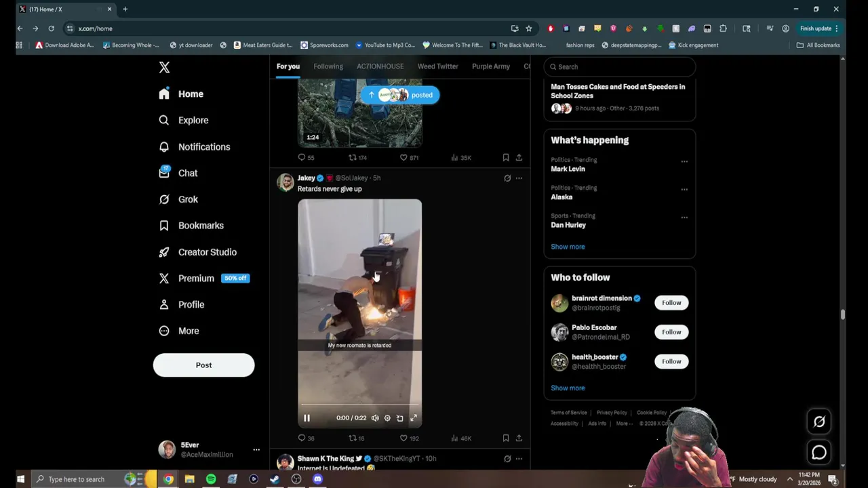
Task: Go to Profile page
Action: (181, 304)
